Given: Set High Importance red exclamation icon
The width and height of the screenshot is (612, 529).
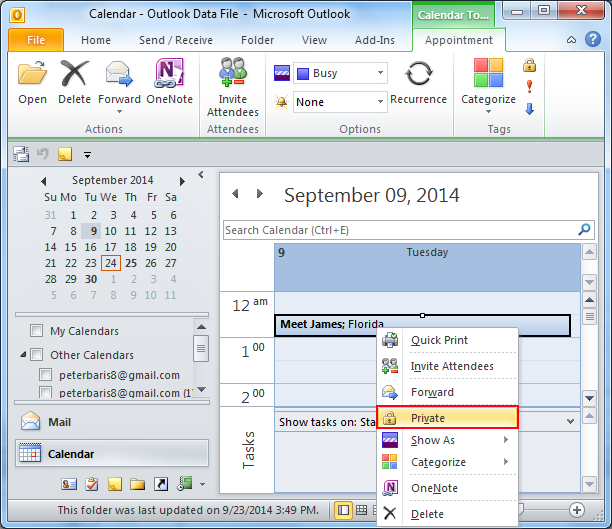Looking at the screenshot, I should [x=529, y=87].
